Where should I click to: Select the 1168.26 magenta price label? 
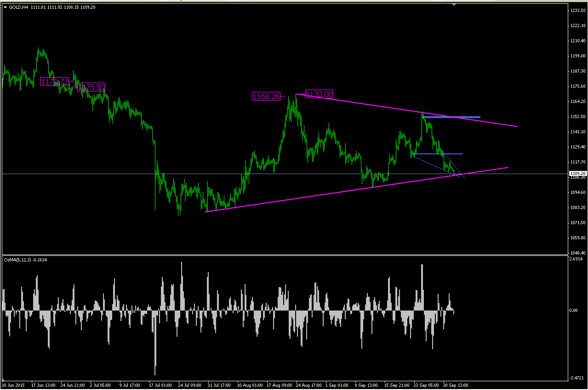pyautogui.click(x=266, y=96)
